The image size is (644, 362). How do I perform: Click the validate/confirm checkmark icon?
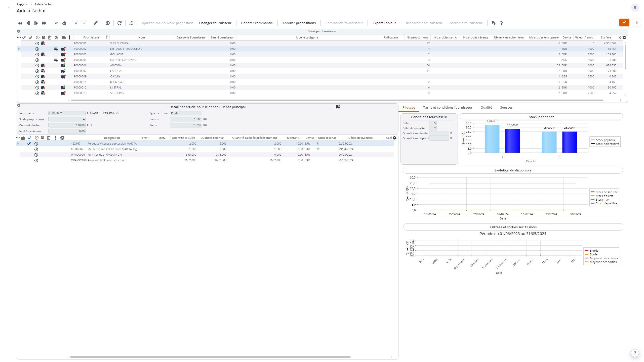tap(624, 23)
